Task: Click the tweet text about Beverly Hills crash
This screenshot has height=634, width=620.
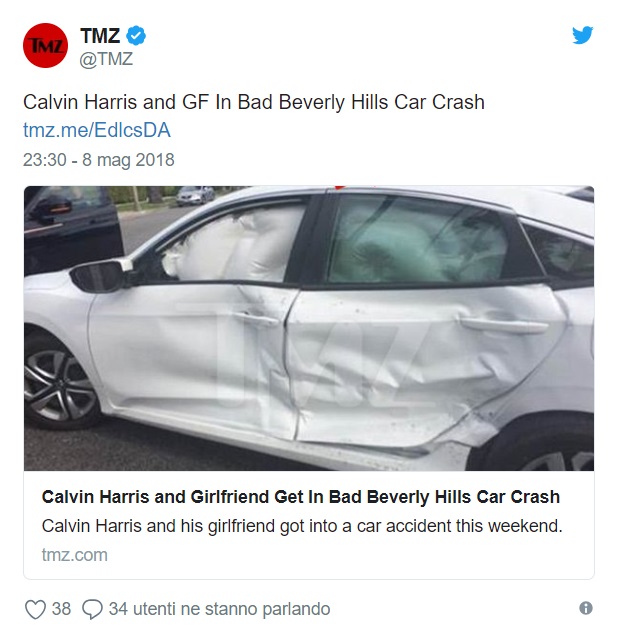Action: point(254,102)
